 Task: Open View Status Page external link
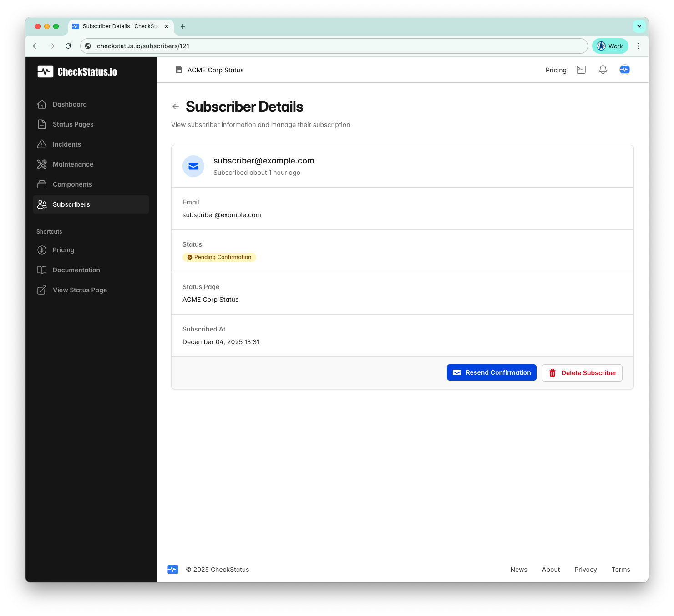pos(80,290)
